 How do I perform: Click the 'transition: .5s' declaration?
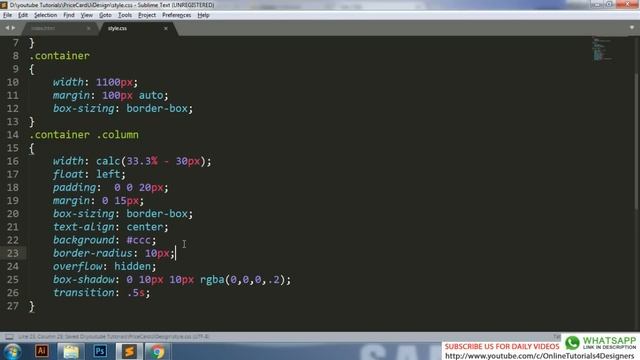(102, 293)
